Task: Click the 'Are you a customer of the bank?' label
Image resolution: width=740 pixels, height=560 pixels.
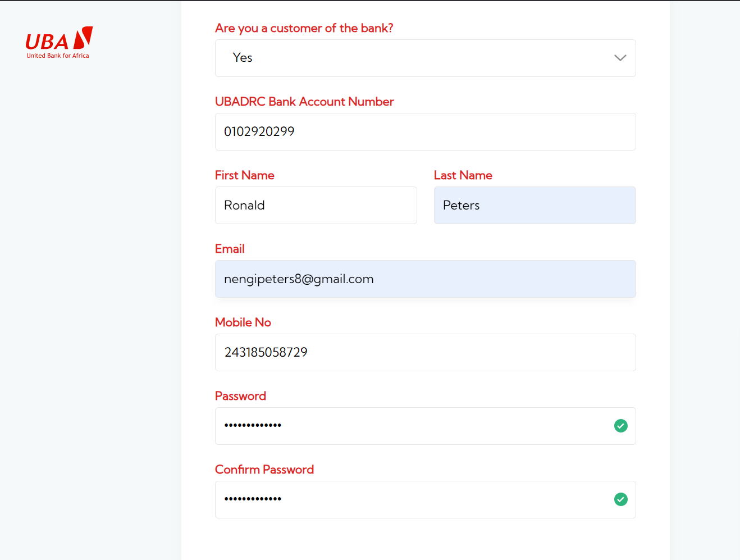Action: pyautogui.click(x=304, y=28)
